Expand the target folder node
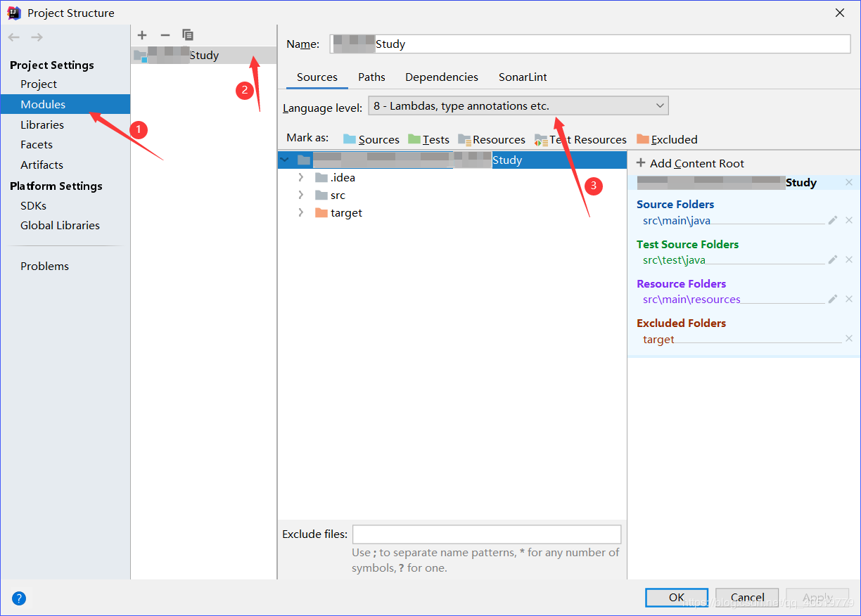 pos(300,212)
